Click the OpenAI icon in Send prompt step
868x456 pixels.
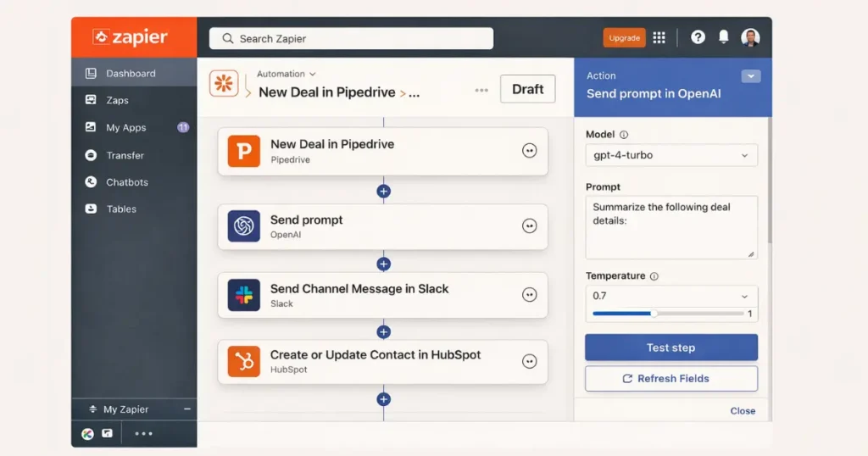coord(244,226)
